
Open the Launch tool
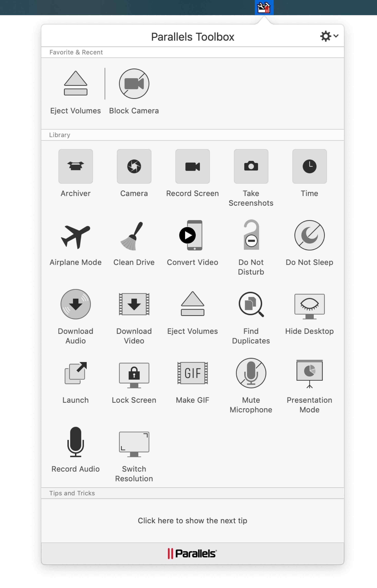[76, 373]
